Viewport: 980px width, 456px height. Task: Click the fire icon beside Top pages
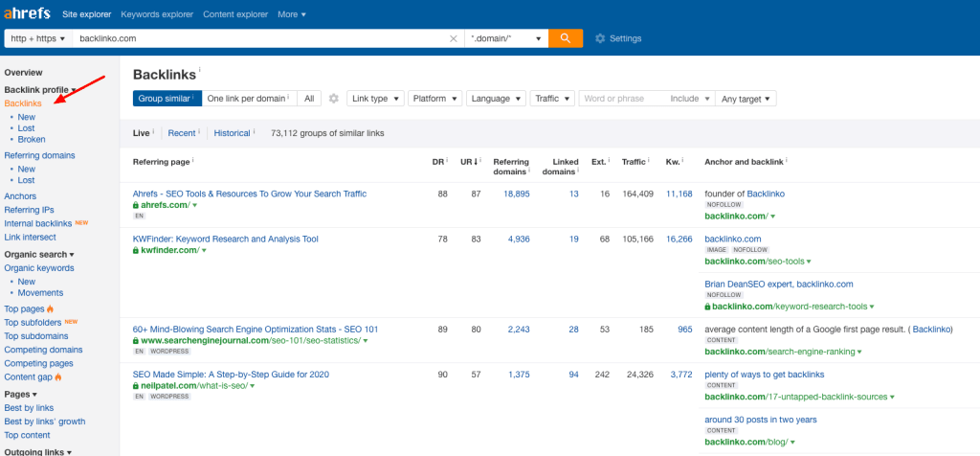pos(51,309)
